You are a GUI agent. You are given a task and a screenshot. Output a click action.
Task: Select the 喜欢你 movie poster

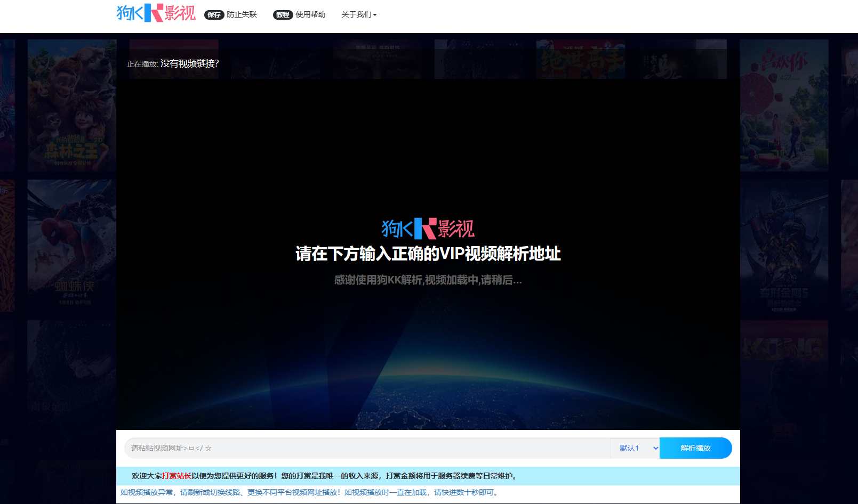[x=784, y=107]
